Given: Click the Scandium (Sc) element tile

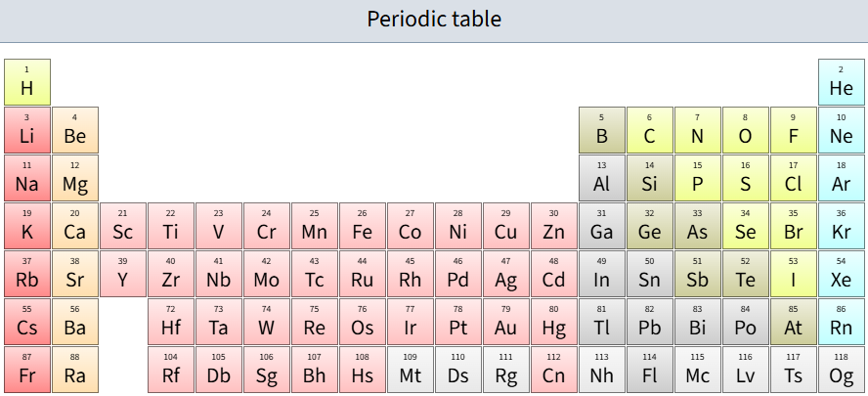Looking at the screenshot, I should [122, 226].
